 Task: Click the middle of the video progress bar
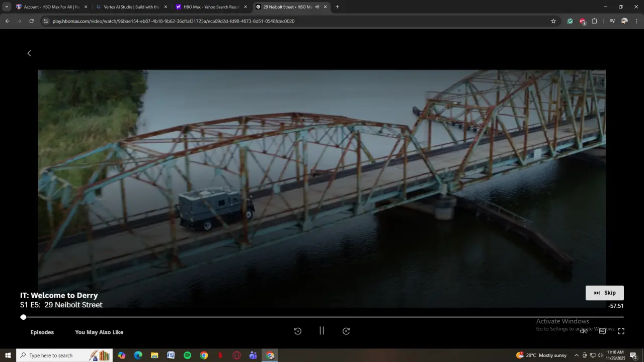(x=322, y=317)
